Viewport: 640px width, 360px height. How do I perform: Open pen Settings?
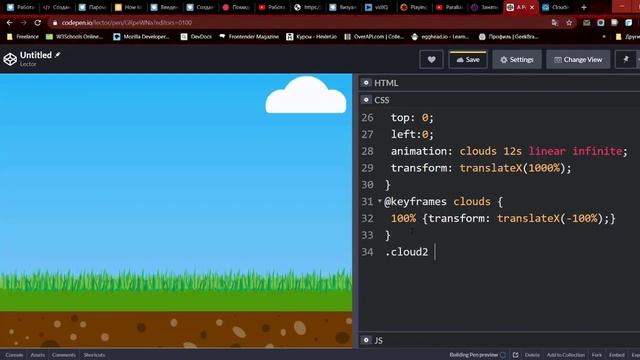click(517, 60)
